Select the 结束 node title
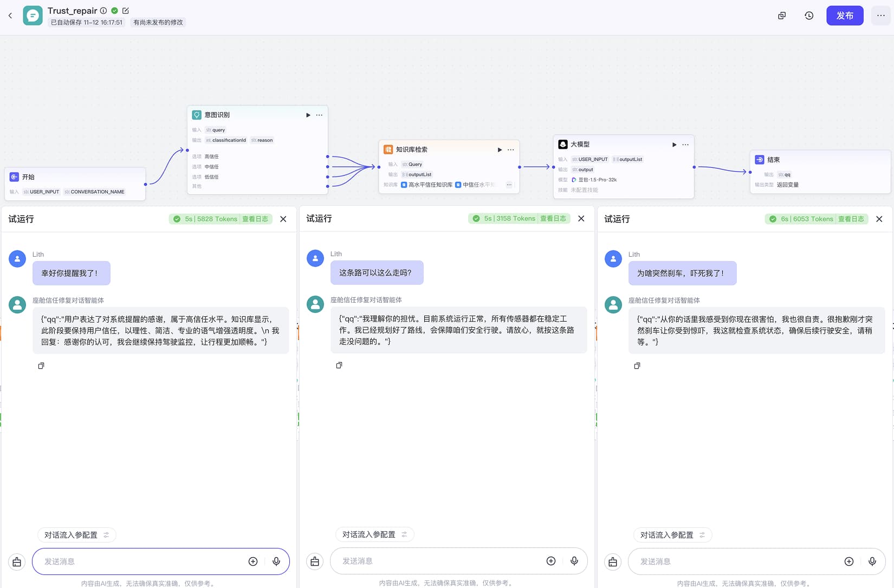 774,160
